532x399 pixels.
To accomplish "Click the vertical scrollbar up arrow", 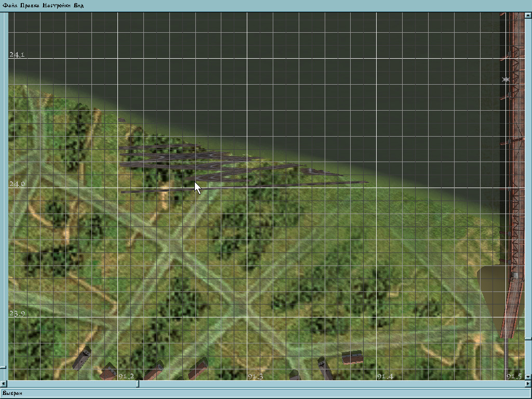I will (528, 15).
